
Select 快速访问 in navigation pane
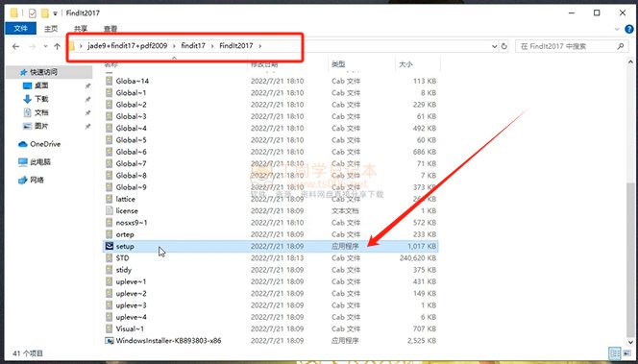point(43,72)
